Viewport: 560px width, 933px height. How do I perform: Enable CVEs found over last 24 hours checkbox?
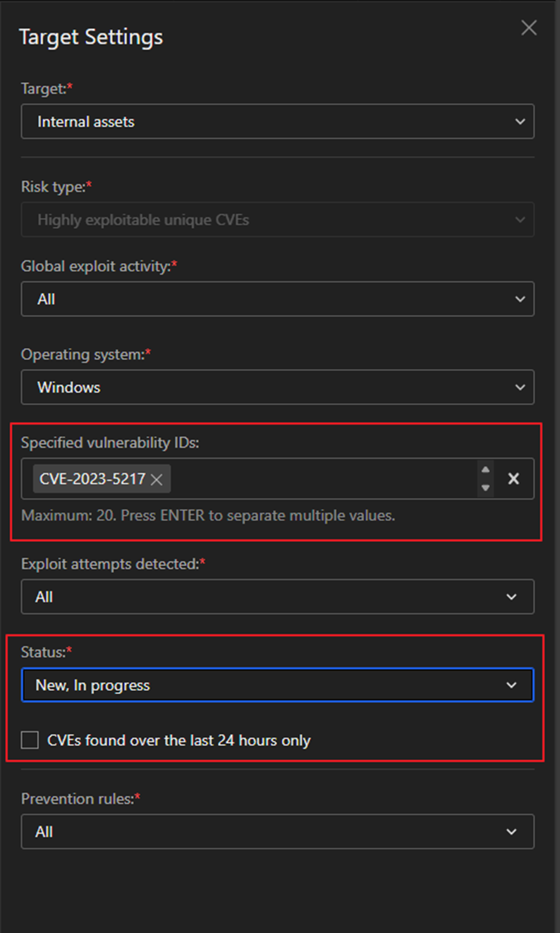coord(30,740)
